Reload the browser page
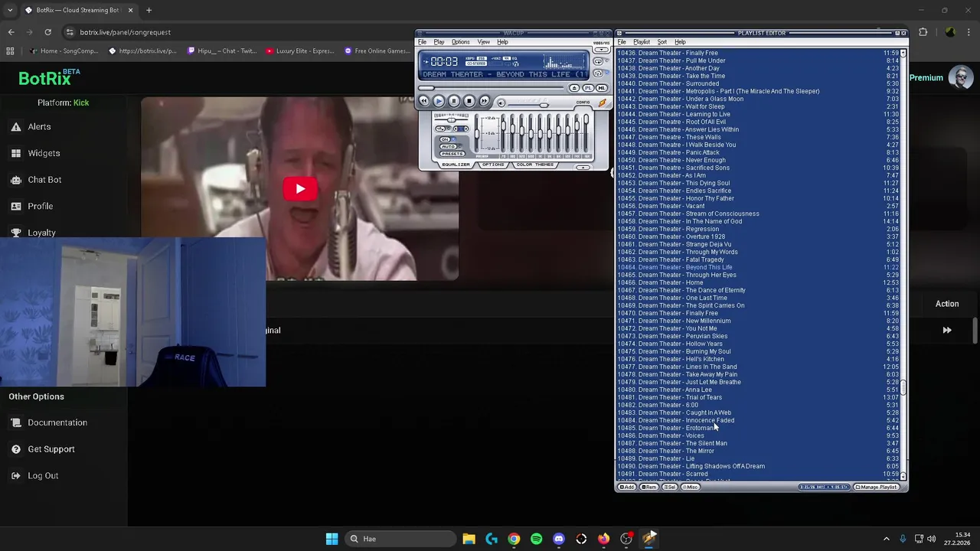Viewport: 980px width, 551px height. pyautogui.click(x=47, y=32)
